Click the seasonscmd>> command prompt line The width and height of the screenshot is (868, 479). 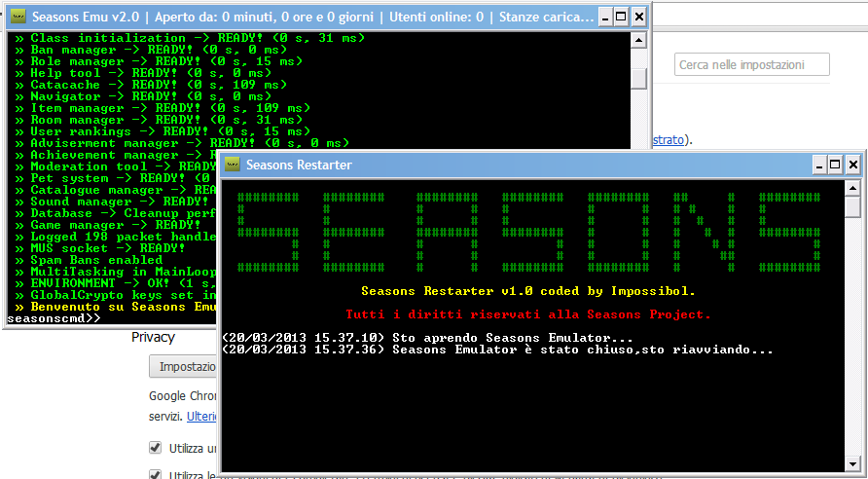click(x=54, y=318)
